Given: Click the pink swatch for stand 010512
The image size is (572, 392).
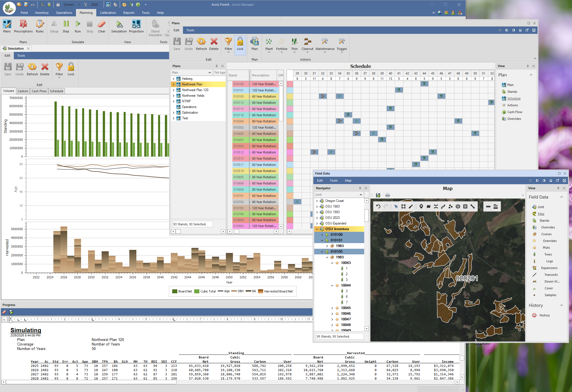Looking at the screenshot, I should [290, 152].
